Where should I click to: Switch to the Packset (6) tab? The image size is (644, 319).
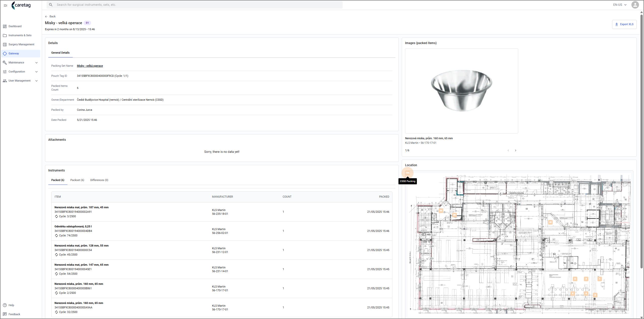tap(77, 180)
